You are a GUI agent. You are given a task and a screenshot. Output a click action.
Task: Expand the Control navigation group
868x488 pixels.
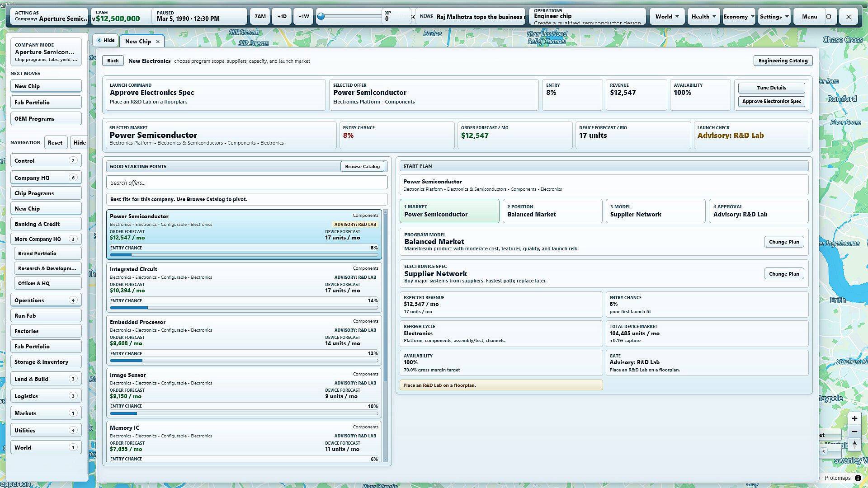coord(46,161)
